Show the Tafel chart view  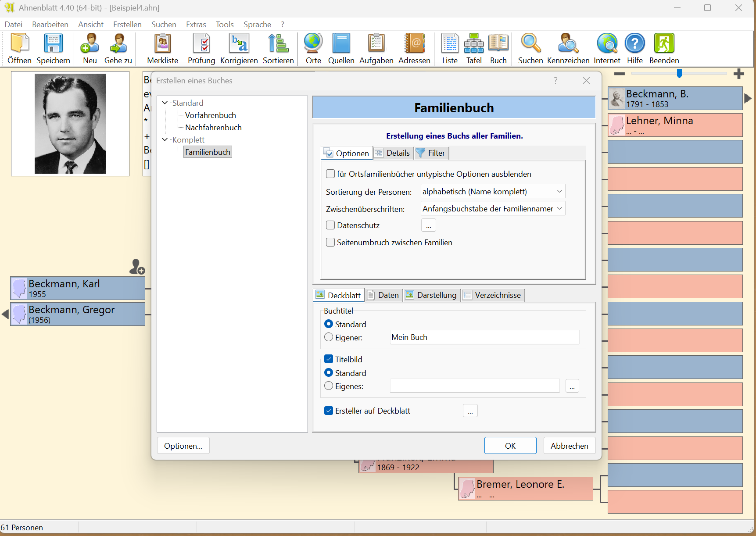[x=474, y=49]
